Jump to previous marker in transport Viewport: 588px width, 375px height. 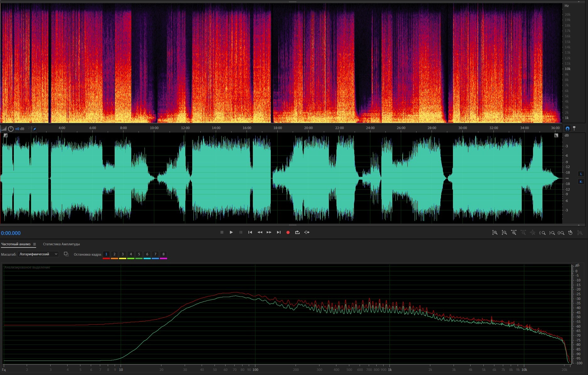(250, 232)
